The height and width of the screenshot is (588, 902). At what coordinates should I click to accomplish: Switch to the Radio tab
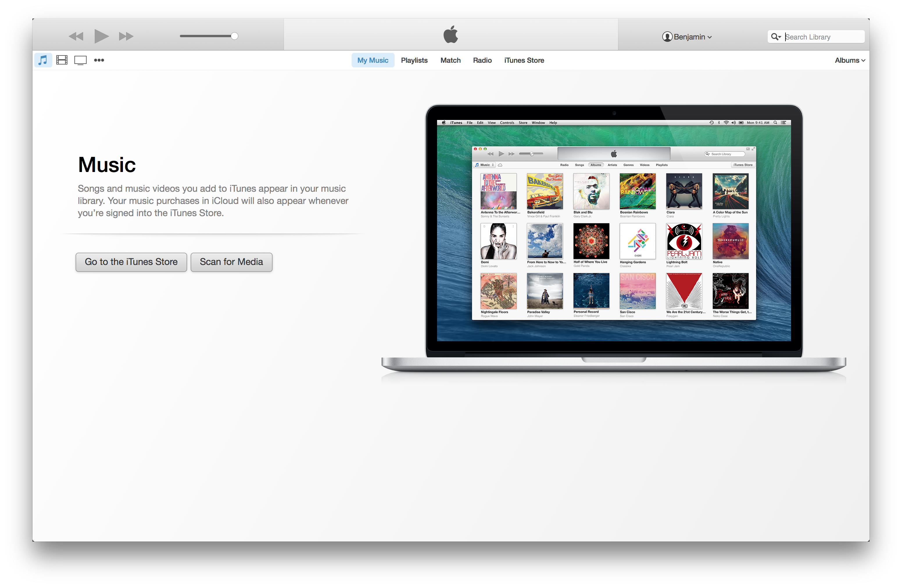482,60
